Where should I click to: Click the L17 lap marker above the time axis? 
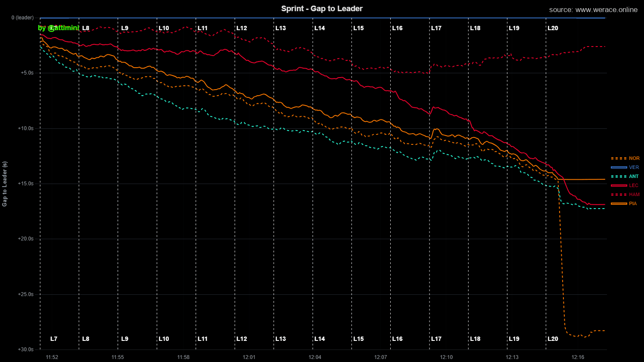(x=436, y=339)
